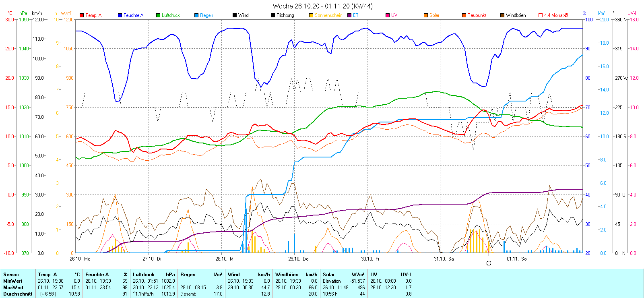Select the '28.10. Mi' date label
The height and width of the screenshot is (298, 644).
pos(225,259)
